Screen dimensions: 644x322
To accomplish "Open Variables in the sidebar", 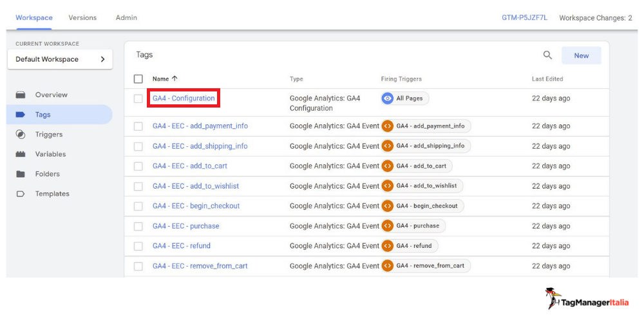I will (50, 154).
